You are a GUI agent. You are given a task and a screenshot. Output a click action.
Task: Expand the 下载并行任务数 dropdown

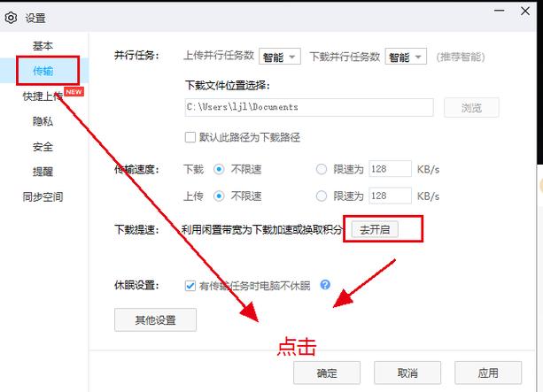pos(406,57)
